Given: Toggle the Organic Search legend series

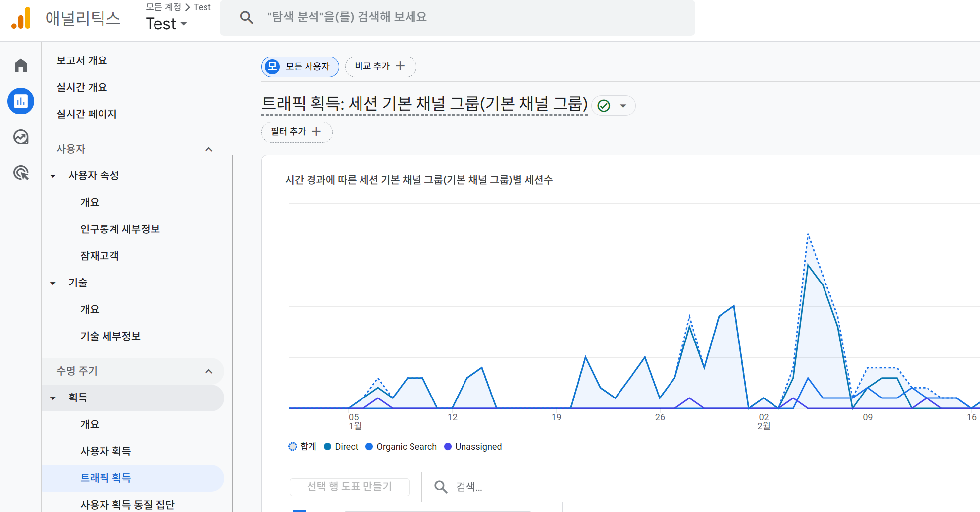Looking at the screenshot, I should 401,447.
